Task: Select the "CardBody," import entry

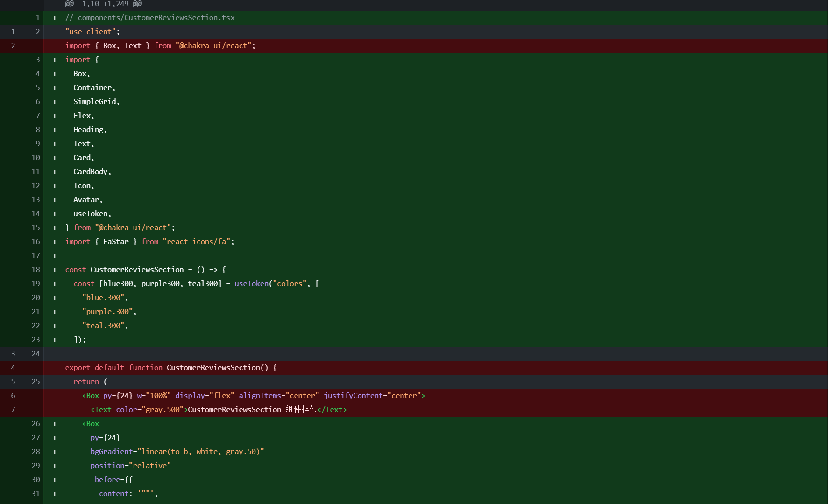Action: point(92,172)
